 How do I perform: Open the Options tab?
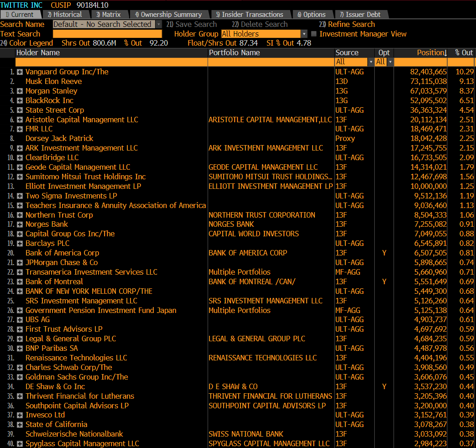coord(312,15)
